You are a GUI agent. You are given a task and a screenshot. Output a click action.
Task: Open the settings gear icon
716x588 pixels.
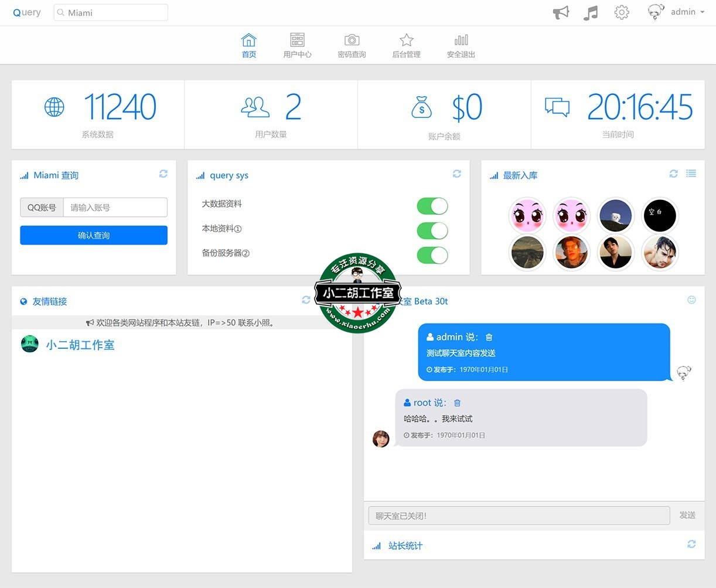[x=622, y=12]
